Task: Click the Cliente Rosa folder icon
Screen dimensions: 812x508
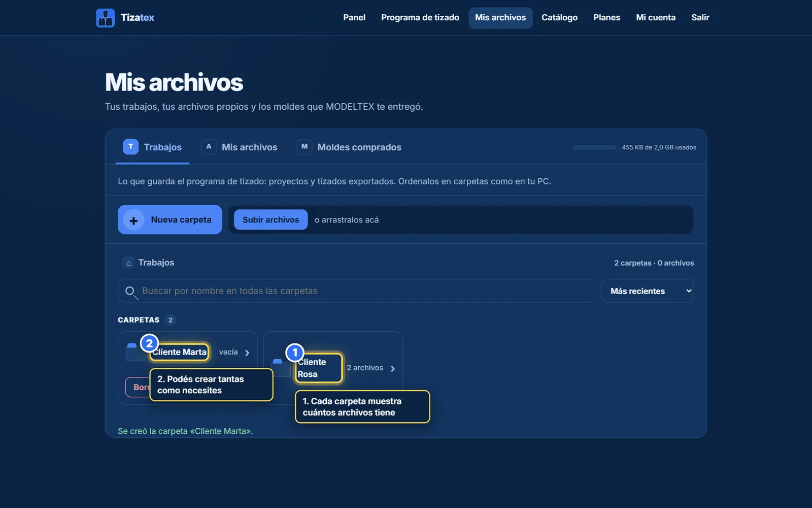Action: [x=281, y=368]
